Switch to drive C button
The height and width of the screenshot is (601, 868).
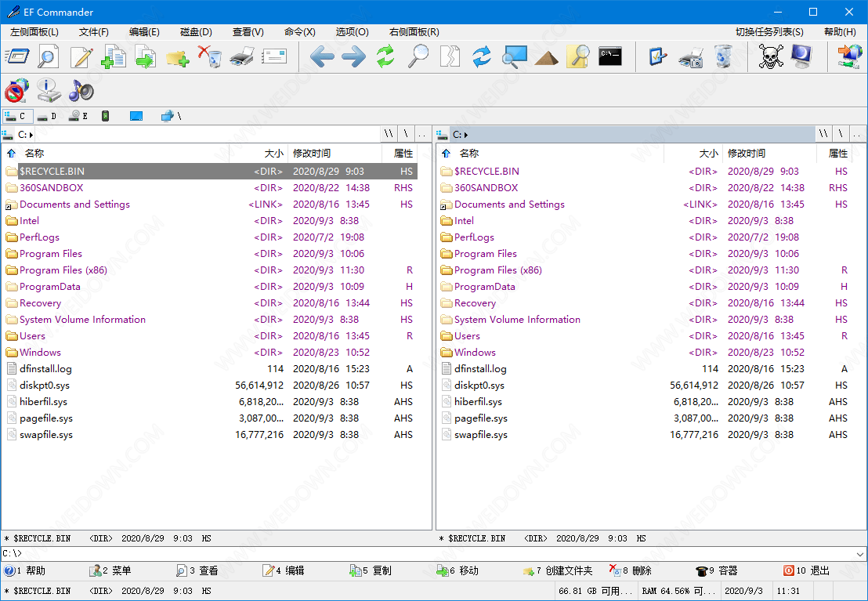pyautogui.click(x=17, y=116)
